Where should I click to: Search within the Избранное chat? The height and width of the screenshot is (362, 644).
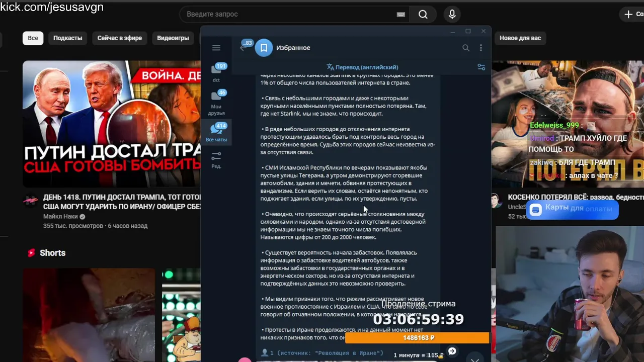[x=466, y=48]
